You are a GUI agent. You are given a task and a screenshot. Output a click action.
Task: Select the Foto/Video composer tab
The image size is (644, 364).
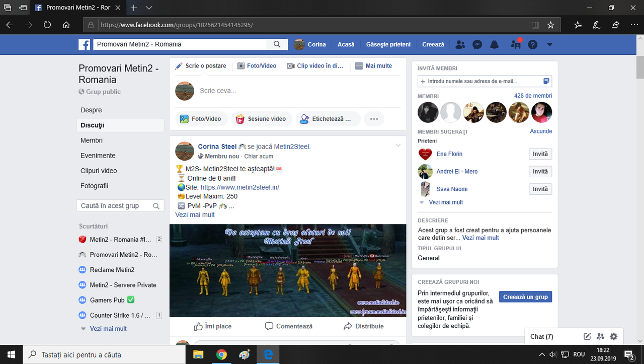point(257,66)
